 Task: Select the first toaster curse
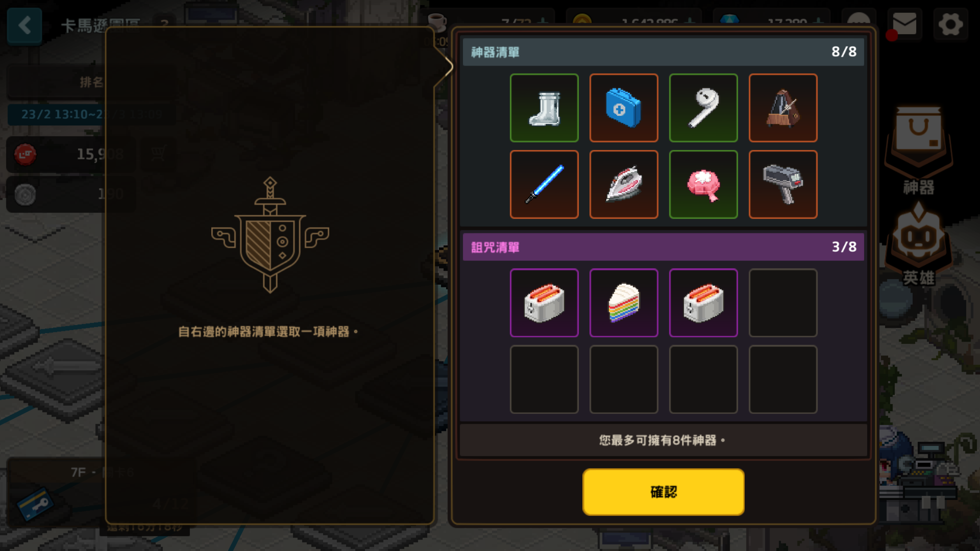(x=544, y=303)
